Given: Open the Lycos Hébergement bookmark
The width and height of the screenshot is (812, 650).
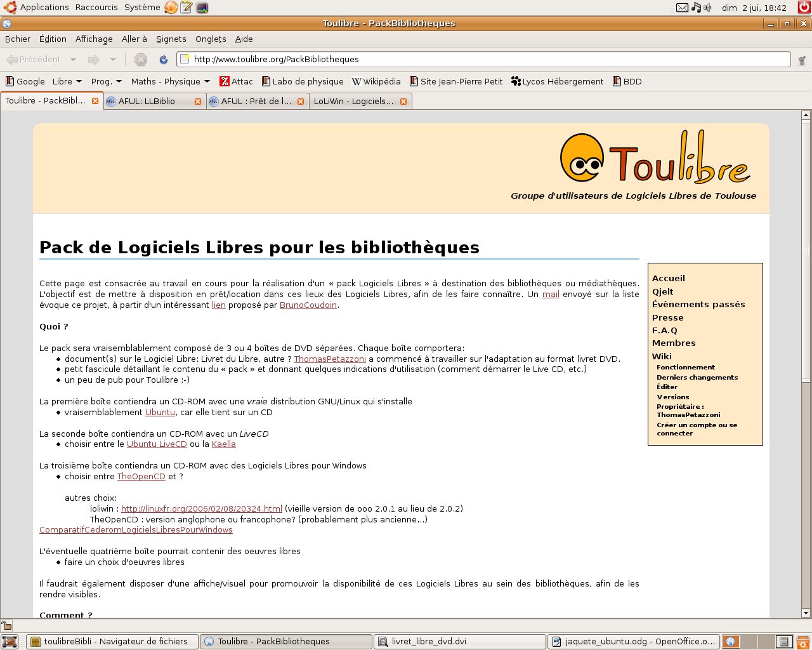Looking at the screenshot, I should [558, 81].
